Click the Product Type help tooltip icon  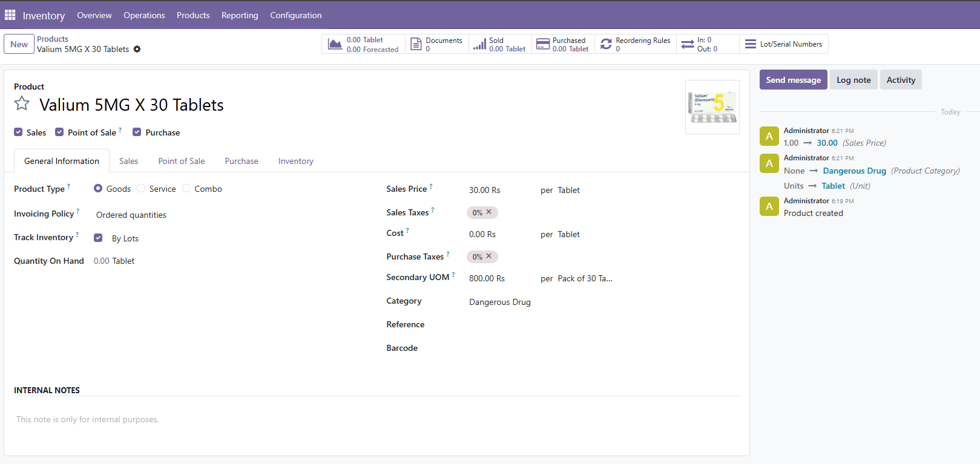68,186
